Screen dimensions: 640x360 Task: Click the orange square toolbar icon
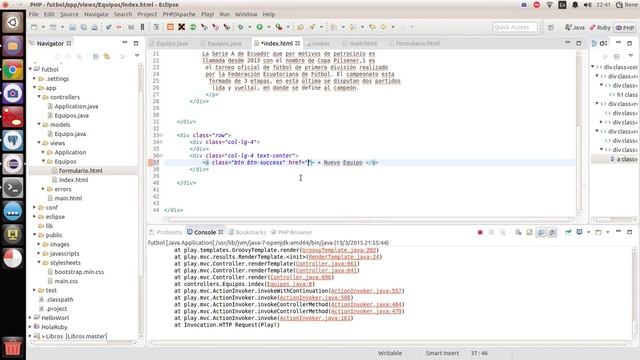point(170,27)
